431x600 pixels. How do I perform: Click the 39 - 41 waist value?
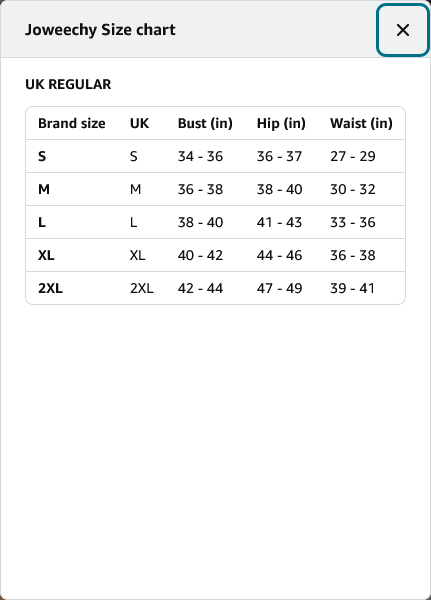point(352,288)
